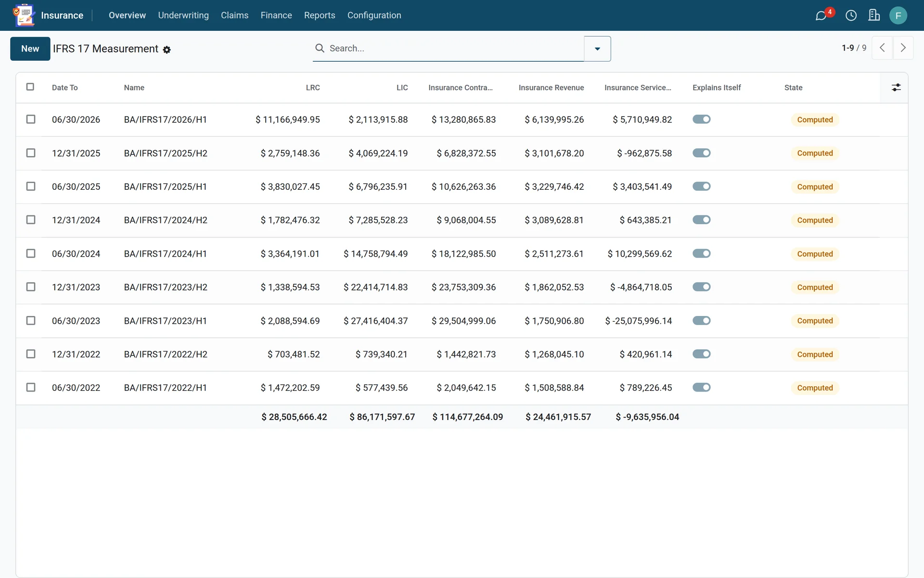Select all records with header checkbox
The width and height of the screenshot is (924, 578).
coord(30,87)
